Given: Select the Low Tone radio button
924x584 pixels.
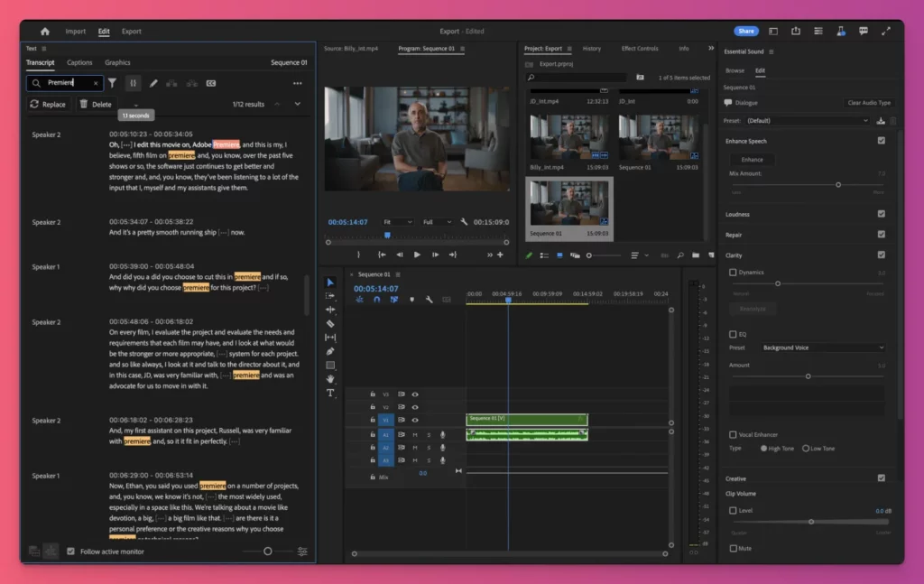Looking at the screenshot, I should (x=806, y=449).
